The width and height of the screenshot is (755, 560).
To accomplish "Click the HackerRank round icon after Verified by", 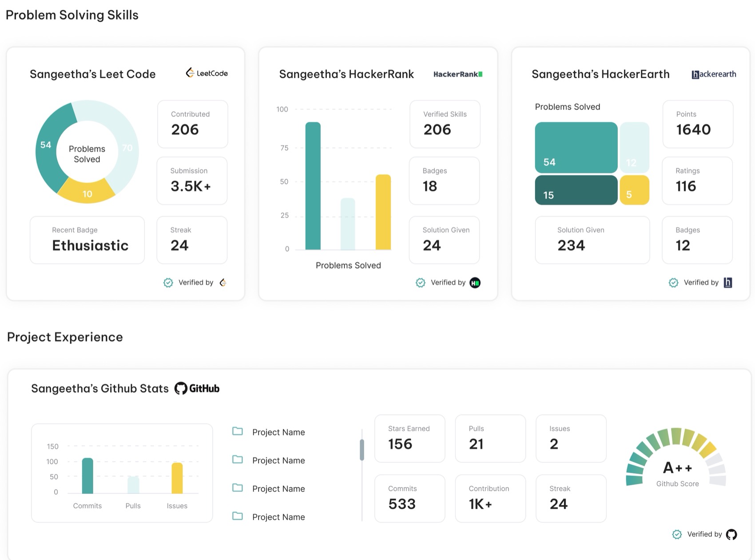I will point(475,282).
